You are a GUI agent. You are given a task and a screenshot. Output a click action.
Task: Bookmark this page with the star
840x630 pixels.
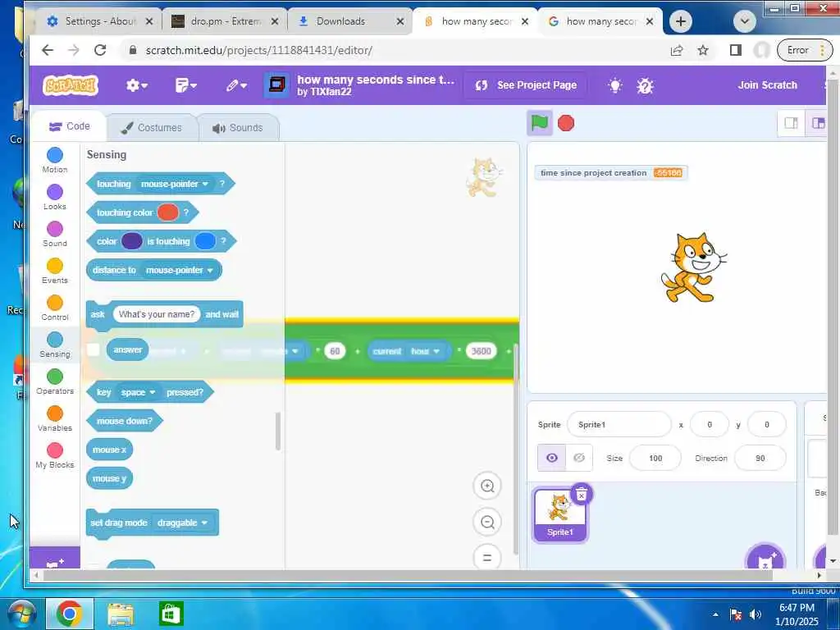(703, 50)
